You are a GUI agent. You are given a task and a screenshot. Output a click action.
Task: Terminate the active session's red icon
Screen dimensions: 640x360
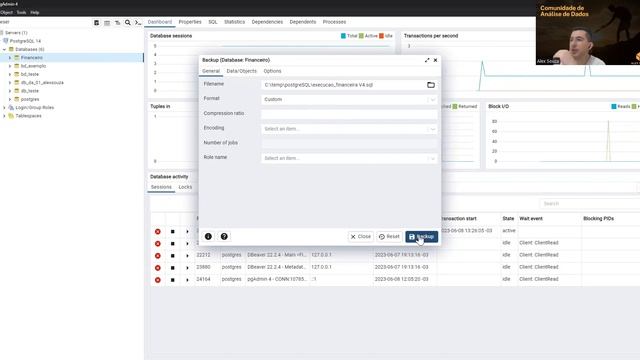(x=158, y=231)
